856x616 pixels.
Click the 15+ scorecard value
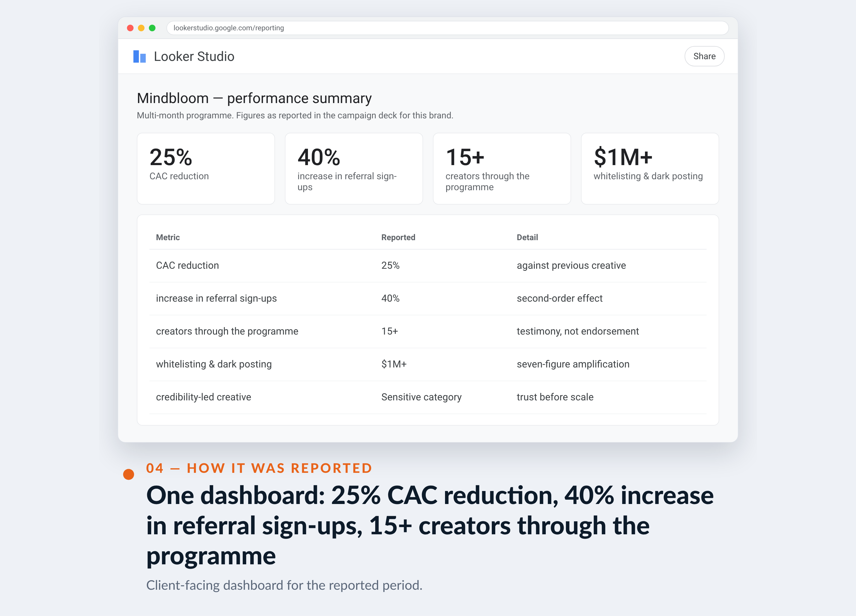click(465, 157)
